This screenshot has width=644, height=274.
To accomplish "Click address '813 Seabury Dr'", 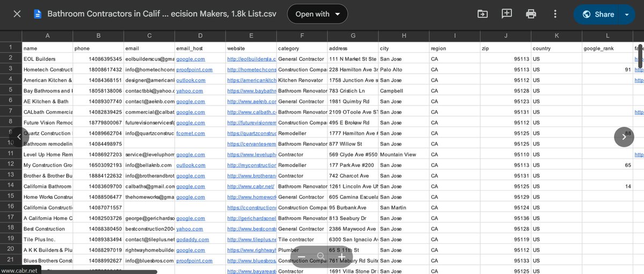I will point(353,218).
